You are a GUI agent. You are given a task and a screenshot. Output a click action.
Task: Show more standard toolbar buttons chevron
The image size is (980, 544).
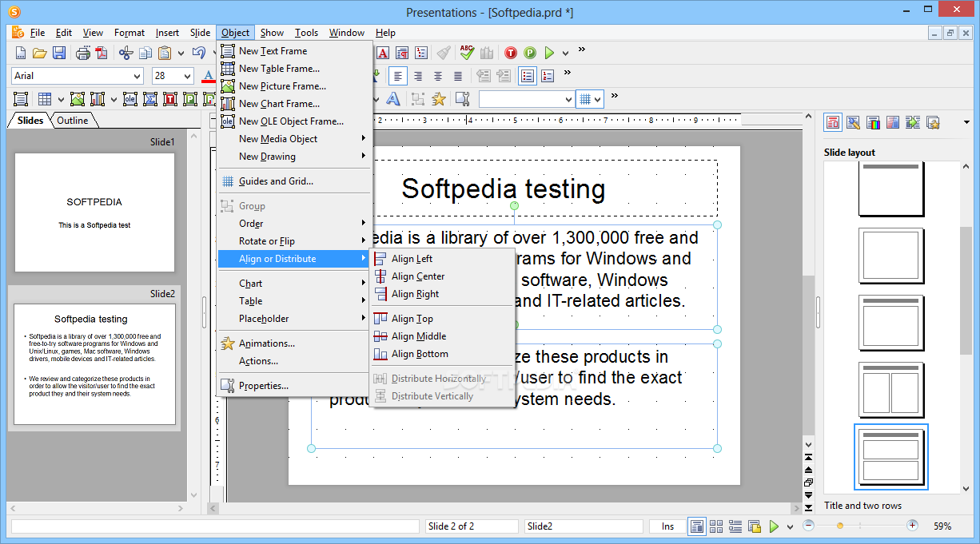coord(582,50)
